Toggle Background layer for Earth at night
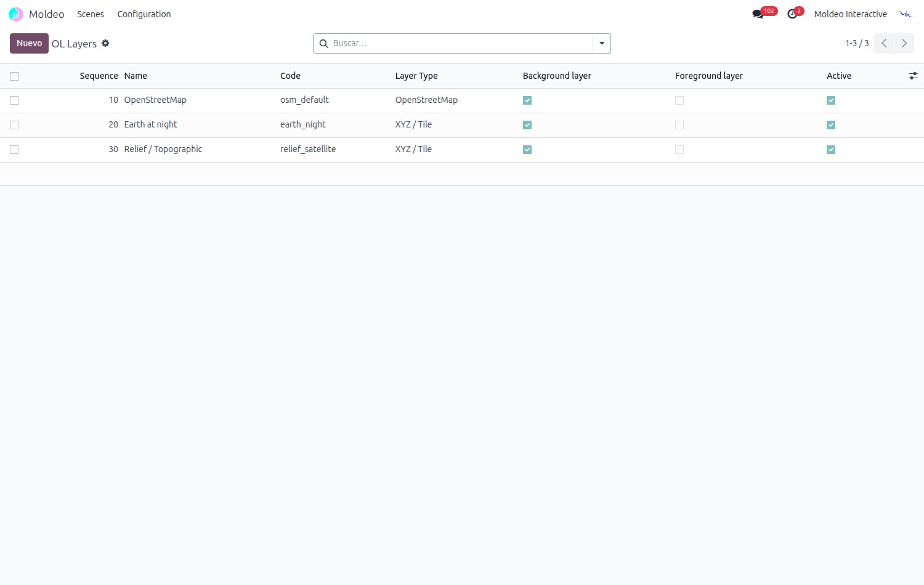The width and height of the screenshot is (924, 585). [x=527, y=125]
